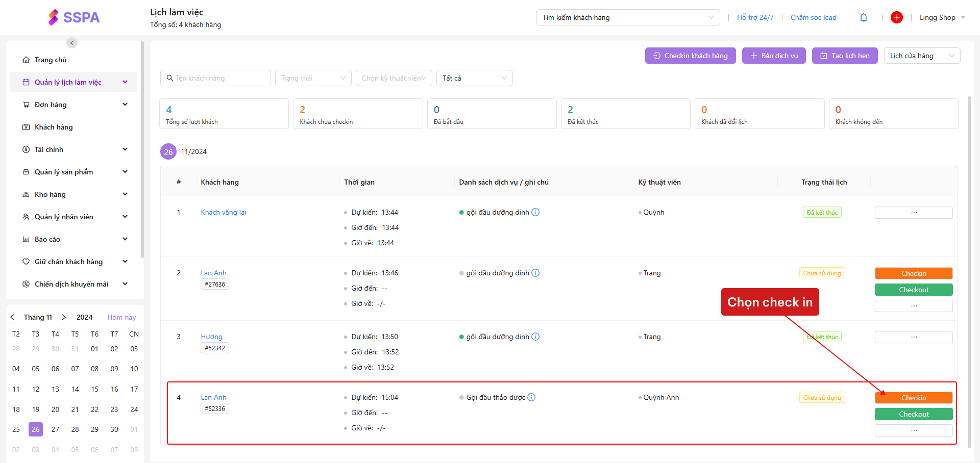The width and height of the screenshot is (980, 463).
Task: Go to next month in calendar
Action: 64,317
